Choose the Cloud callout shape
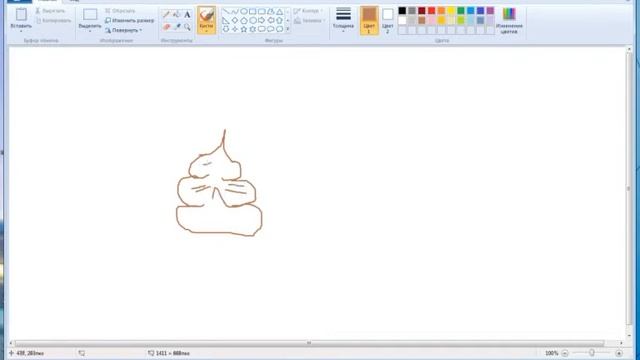 280,29
